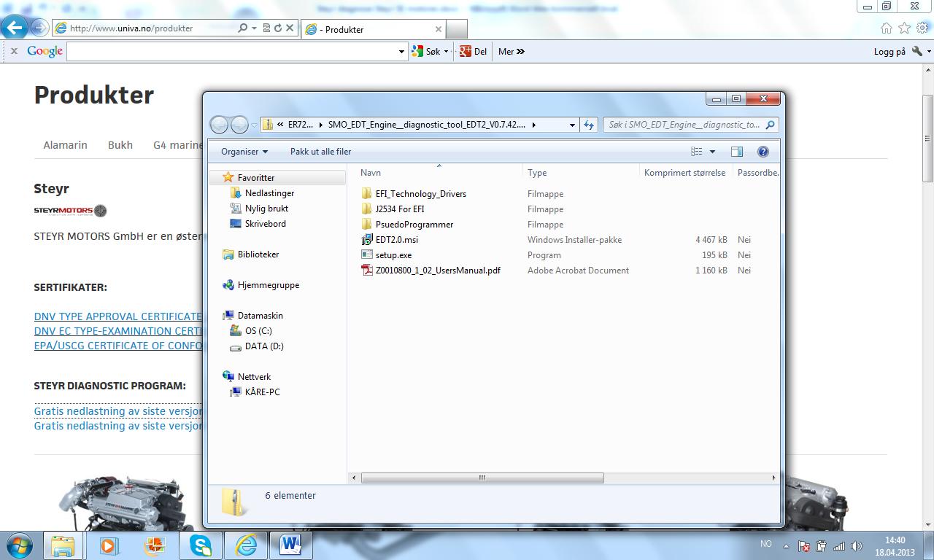The height and width of the screenshot is (560, 934).
Task: Click Pakk ut alle filer
Action: tap(320, 152)
